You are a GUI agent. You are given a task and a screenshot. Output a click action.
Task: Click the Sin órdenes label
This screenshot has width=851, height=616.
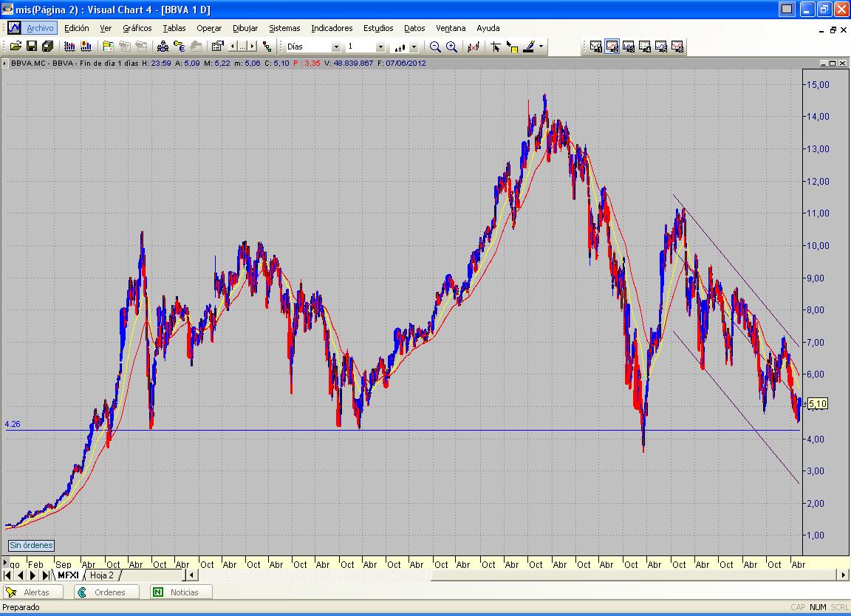point(32,545)
